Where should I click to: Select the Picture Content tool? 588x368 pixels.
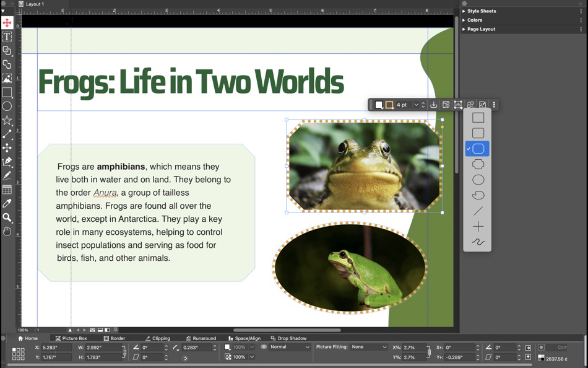(x=7, y=78)
